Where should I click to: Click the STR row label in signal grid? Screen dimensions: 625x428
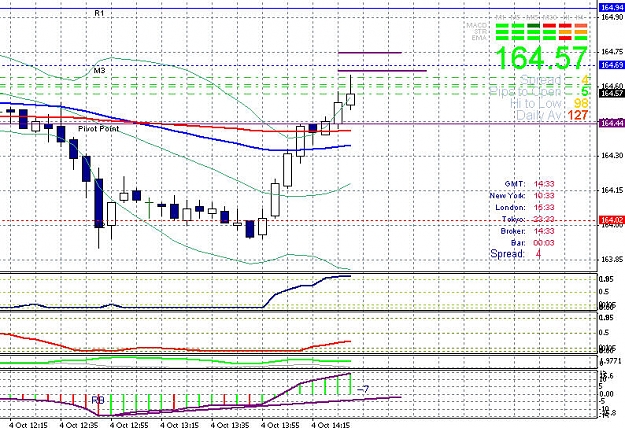(480, 31)
